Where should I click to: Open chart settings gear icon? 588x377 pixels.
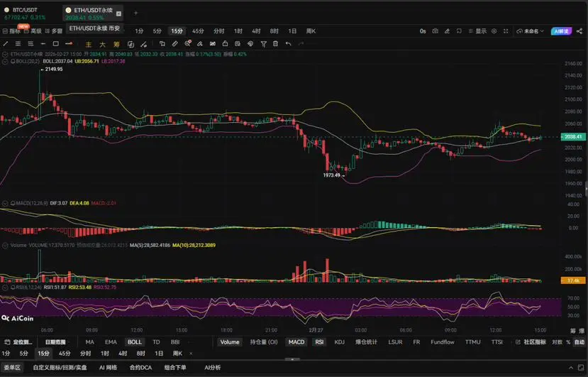[x=494, y=31]
